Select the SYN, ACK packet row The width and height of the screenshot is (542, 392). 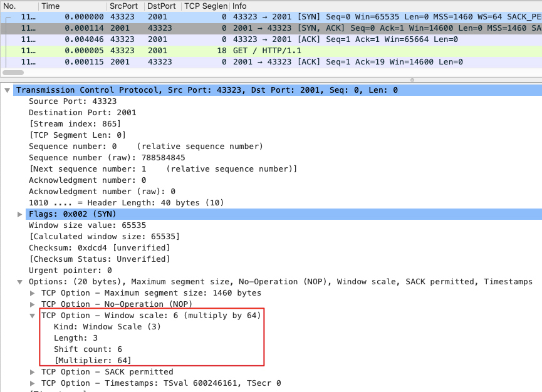271,28
